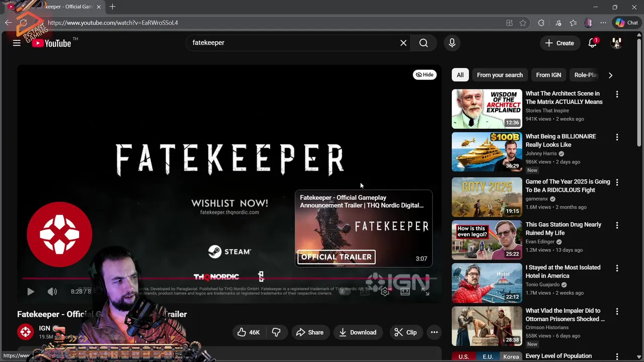Open more actions three-dot button
This screenshot has width=644, height=362.
[x=434, y=332]
